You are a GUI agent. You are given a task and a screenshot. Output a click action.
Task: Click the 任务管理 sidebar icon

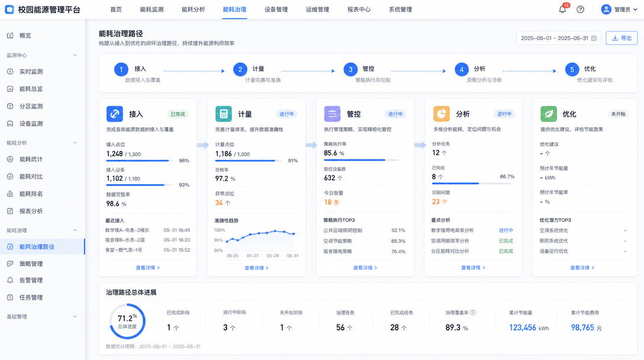pos(10,297)
